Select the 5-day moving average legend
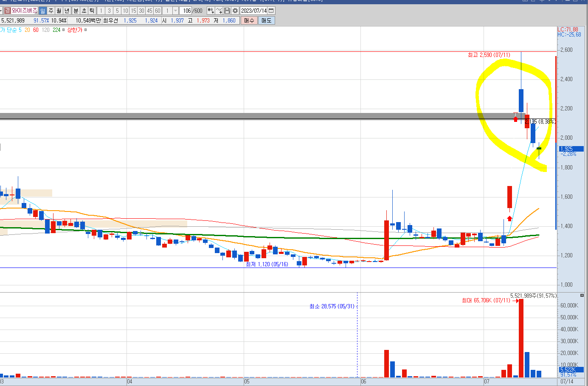588x386 pixels. (20, 30)
